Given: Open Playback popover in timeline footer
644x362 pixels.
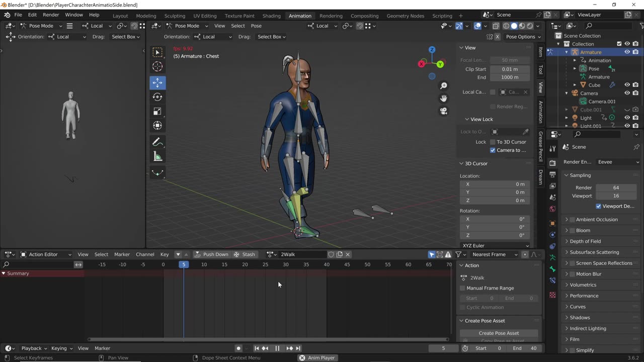Looking at the screenshot, I should (34, 348).
